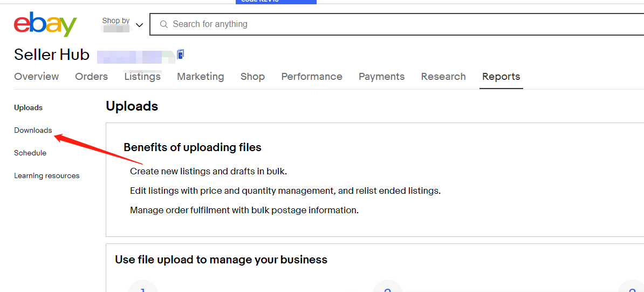Select the Marketing tab
The image size is (644, 292).
click(x=201, y=77)
